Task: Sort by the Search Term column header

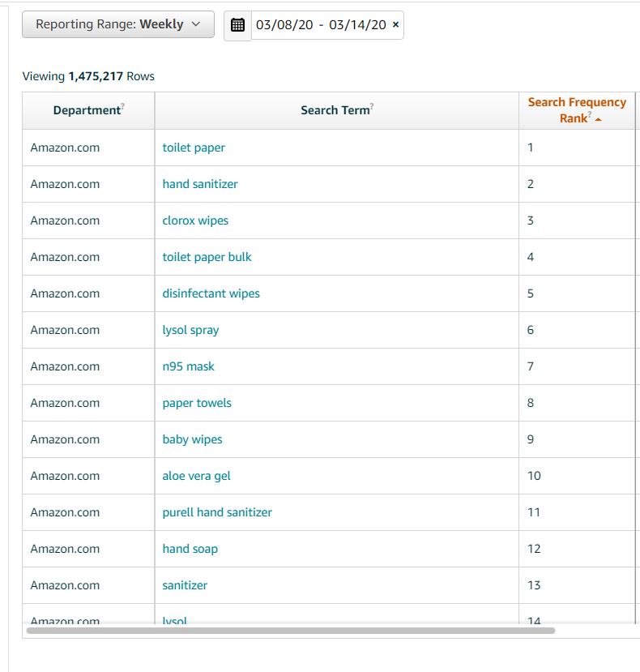Action: tap(337, 110)
